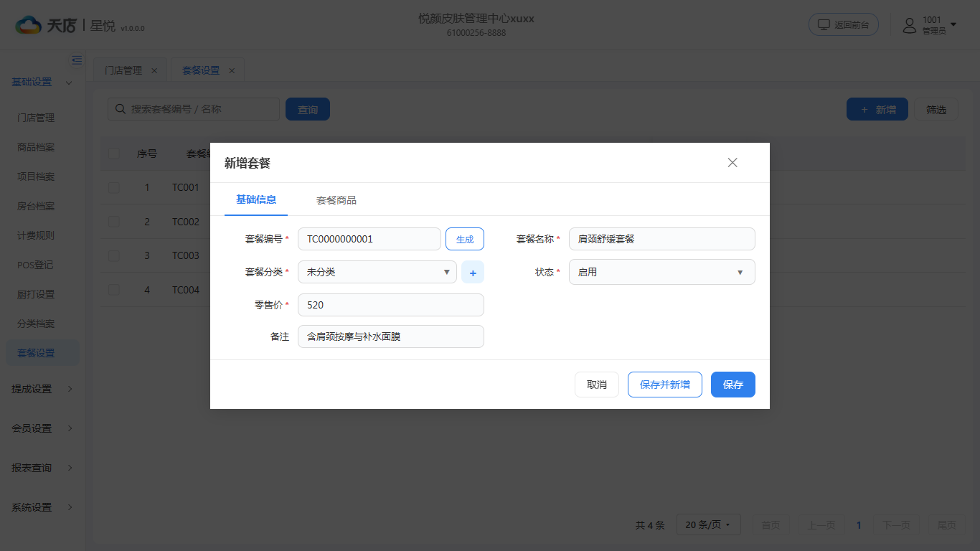Image resolution: width=980 pixels, height=551 pixels.
Task: Check the row checkbox for TC004
Action: [x=114, y=290]
